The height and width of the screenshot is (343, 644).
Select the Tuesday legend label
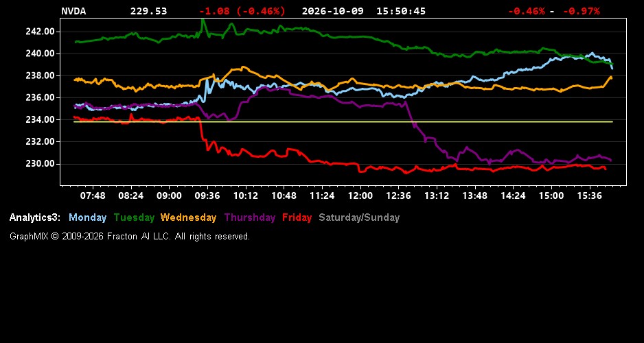tap(135, 218)
